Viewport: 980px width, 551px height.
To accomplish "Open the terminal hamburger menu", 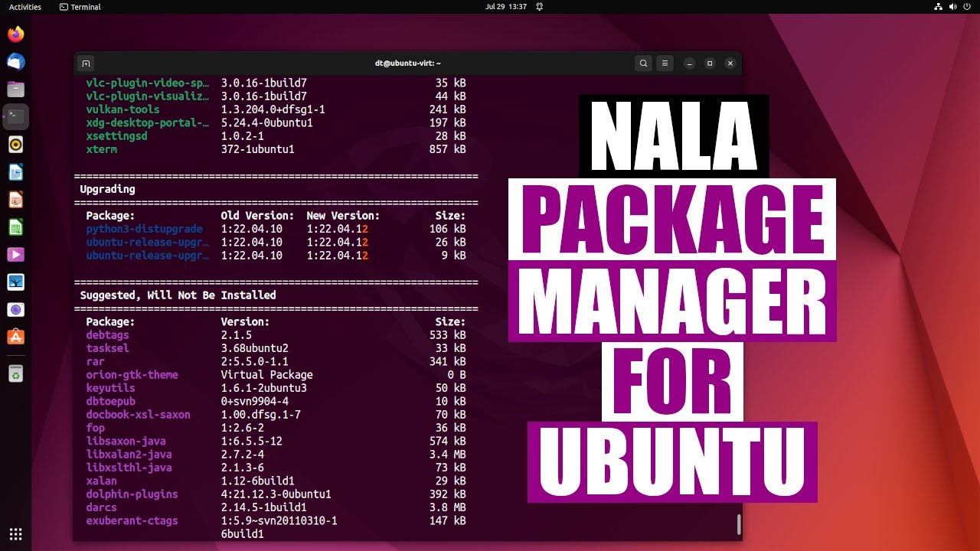I will click(665, 64).
